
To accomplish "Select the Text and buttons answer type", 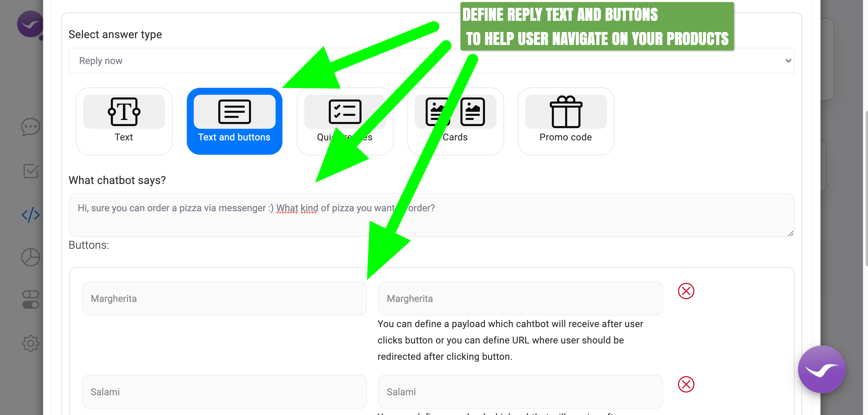I will click(x=234, y=121).
